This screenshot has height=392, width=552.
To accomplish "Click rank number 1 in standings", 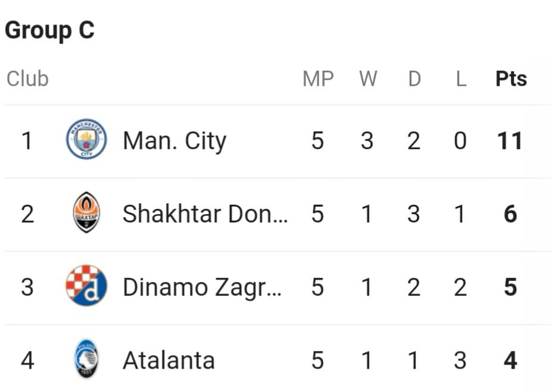I will click(27, 141).
